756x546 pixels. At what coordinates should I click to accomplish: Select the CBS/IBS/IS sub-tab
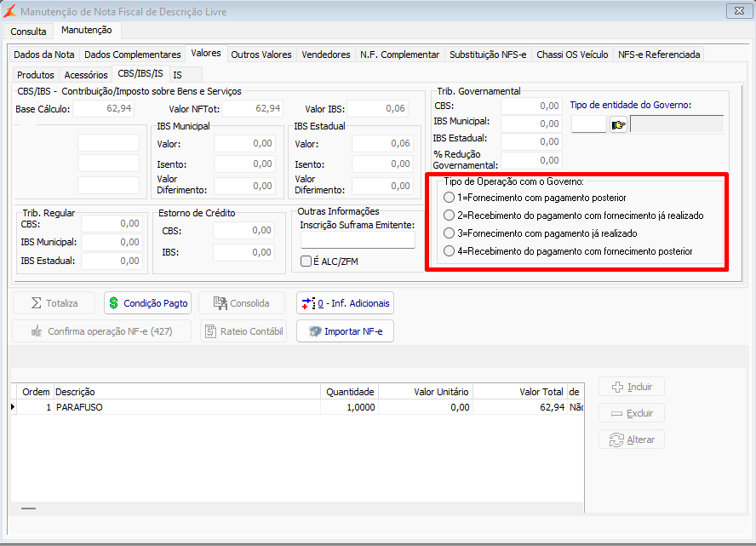140,73
